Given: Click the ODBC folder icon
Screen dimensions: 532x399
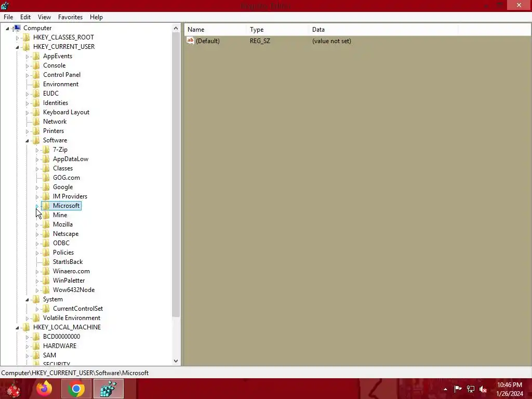Looking at the screenshot, I should (x=46, y=243).
